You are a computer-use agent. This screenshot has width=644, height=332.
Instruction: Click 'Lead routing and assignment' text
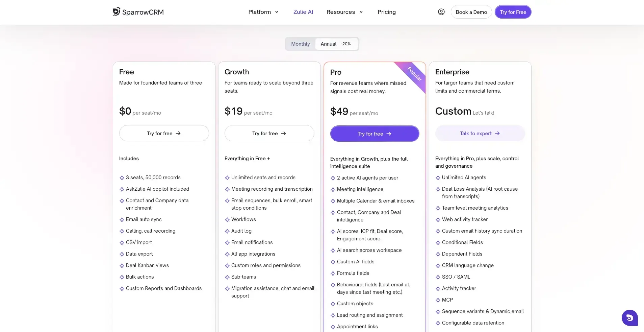click(370, 315)
